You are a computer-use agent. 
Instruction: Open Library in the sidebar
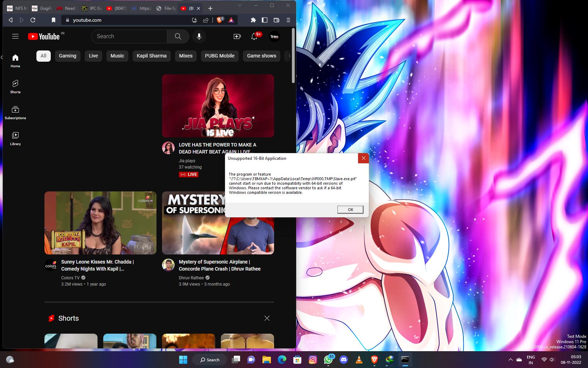tap(15, 138)
